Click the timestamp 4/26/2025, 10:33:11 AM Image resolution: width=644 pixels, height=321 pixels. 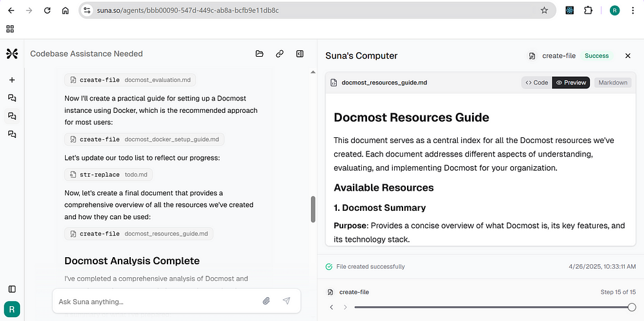pyautogui.click(x=602, y=267)
